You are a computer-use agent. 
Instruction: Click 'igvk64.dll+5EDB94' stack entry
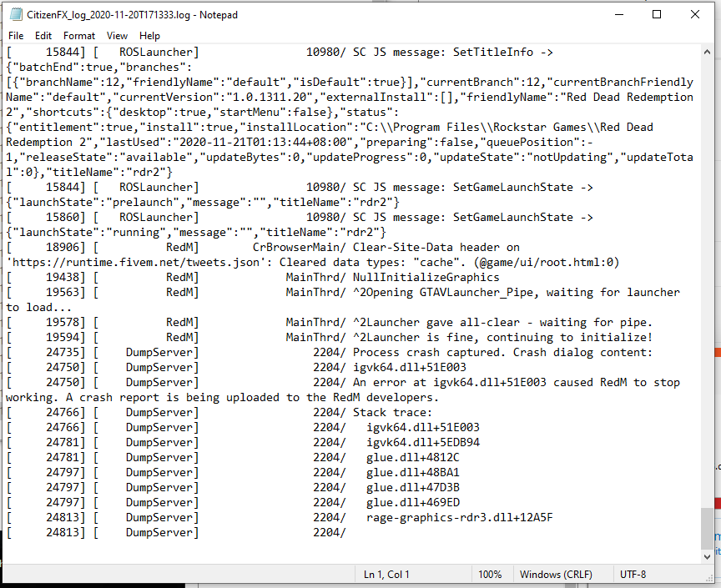423,442
